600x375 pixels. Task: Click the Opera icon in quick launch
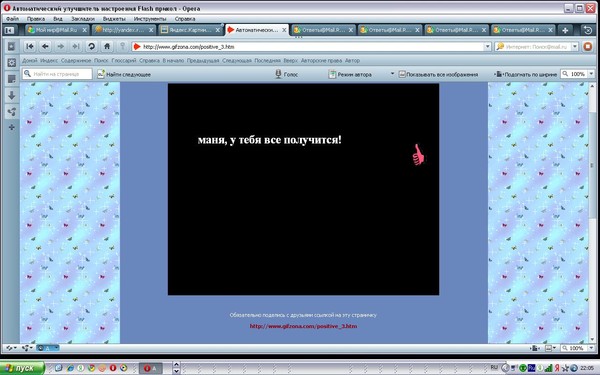click(113, 368)
